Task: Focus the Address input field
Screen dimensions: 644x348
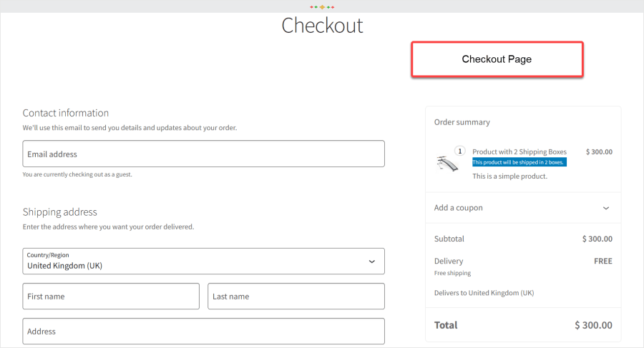Action: click(x=203, y=331)
